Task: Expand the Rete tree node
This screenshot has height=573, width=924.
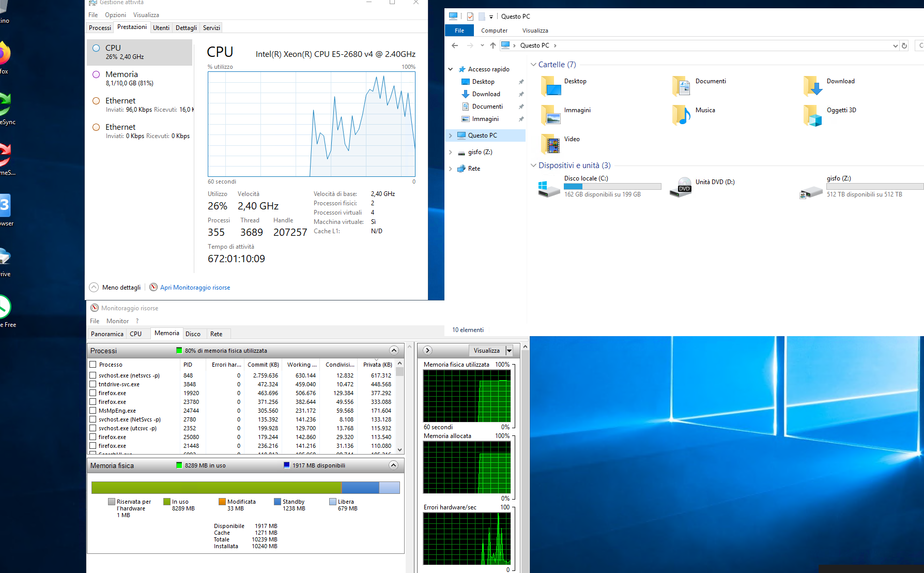Action: pyautogui.click(x=451, y=169)
